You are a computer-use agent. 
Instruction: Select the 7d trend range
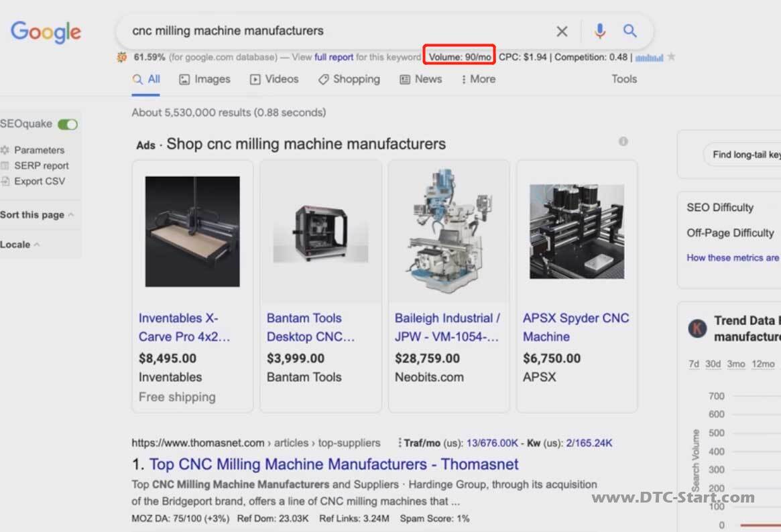pos(694,364)
